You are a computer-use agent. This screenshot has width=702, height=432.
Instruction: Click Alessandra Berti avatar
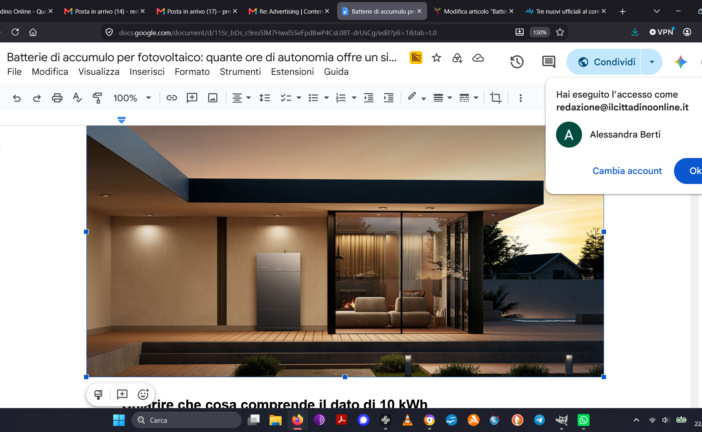tap(569, 135)
